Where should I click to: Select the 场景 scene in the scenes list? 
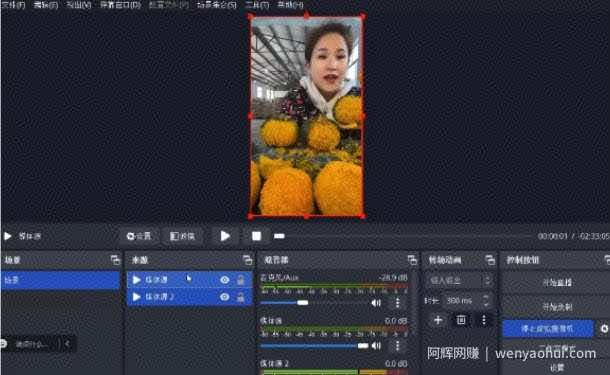pos(61,280)
